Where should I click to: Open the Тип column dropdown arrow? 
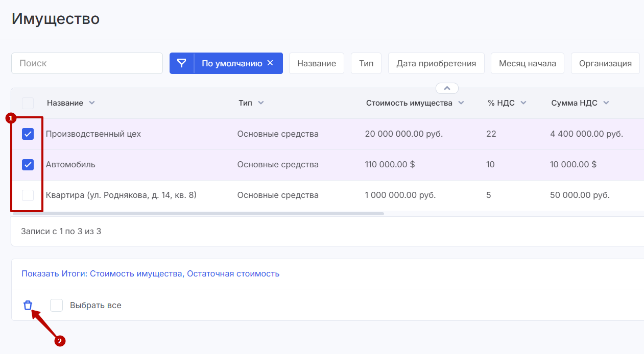point(261,103)
